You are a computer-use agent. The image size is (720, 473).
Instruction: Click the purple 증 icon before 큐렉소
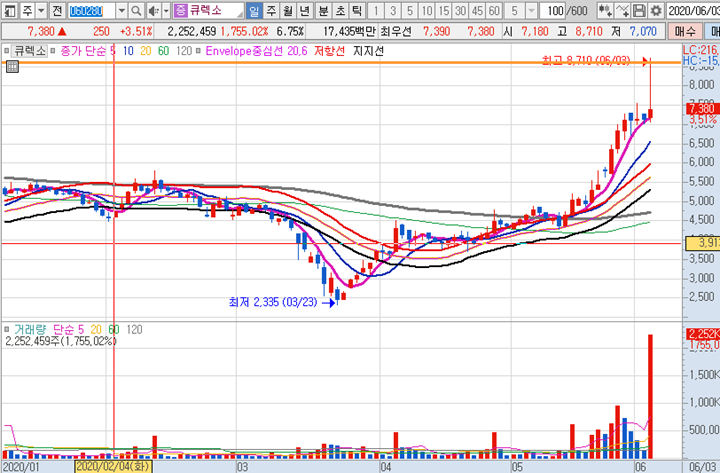181,10
